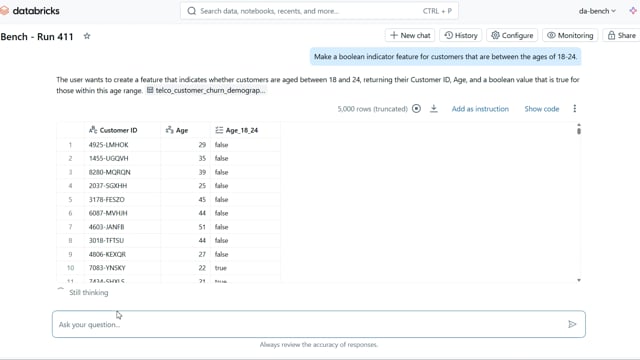Click the Databricks logo icon
640x360 pixels.
click(x=4, y=11)
